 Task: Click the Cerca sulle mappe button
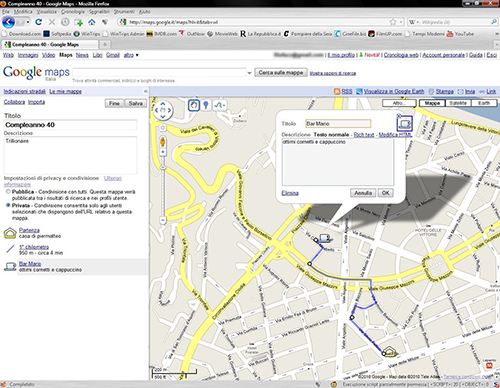(x=281, y=73)
